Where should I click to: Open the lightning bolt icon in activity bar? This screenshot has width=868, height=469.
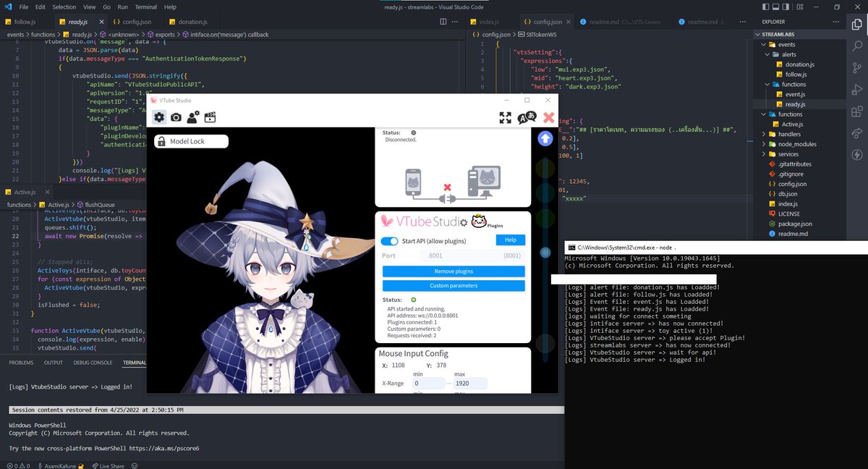pyautogui.click(x=857, y=154)
